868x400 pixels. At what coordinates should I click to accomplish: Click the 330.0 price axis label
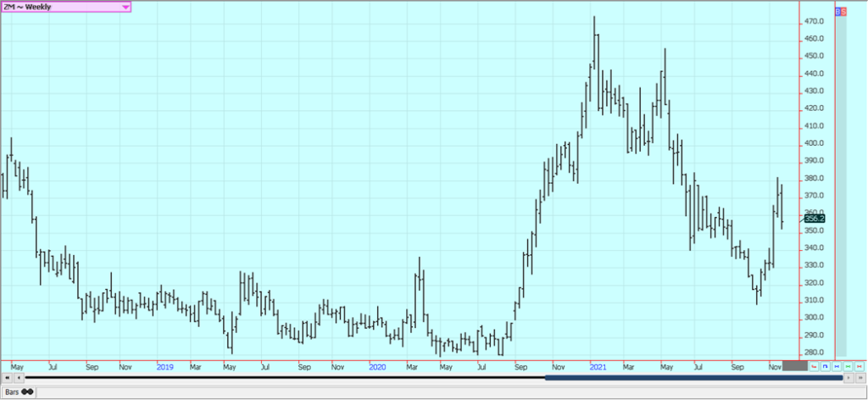pos(816,265)
